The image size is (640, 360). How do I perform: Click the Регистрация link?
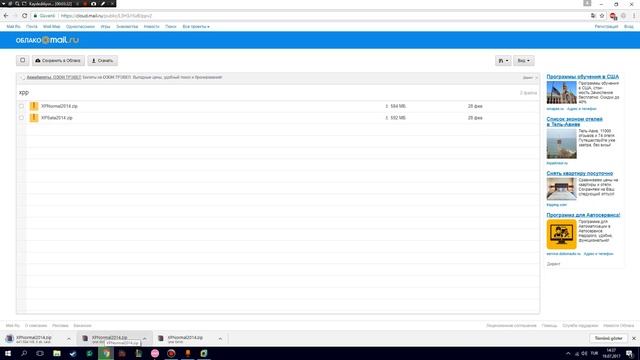tap(606, 27)
